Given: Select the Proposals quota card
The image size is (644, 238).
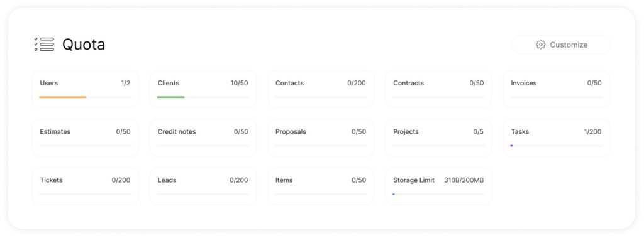Looking at the screenshot, I should pos(321,138).
